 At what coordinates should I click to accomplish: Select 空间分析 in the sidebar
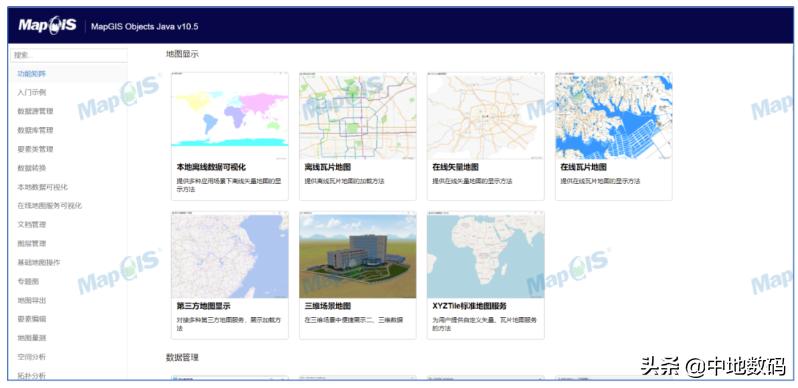(x=32, y=356)
